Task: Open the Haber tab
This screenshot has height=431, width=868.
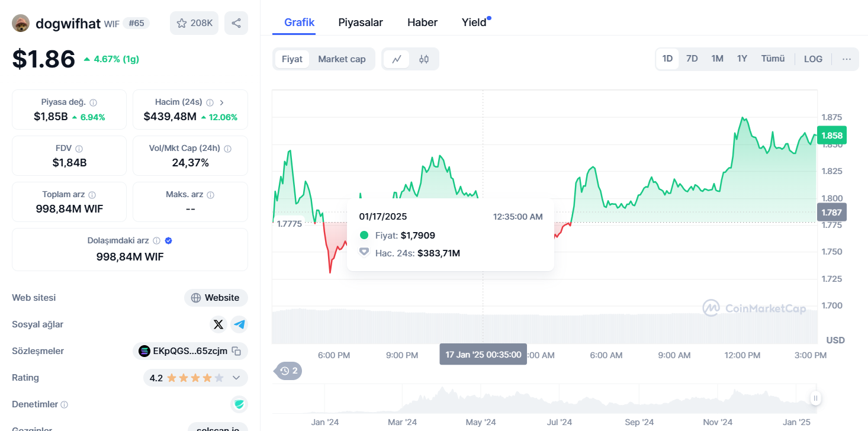Action: (422, 22)
